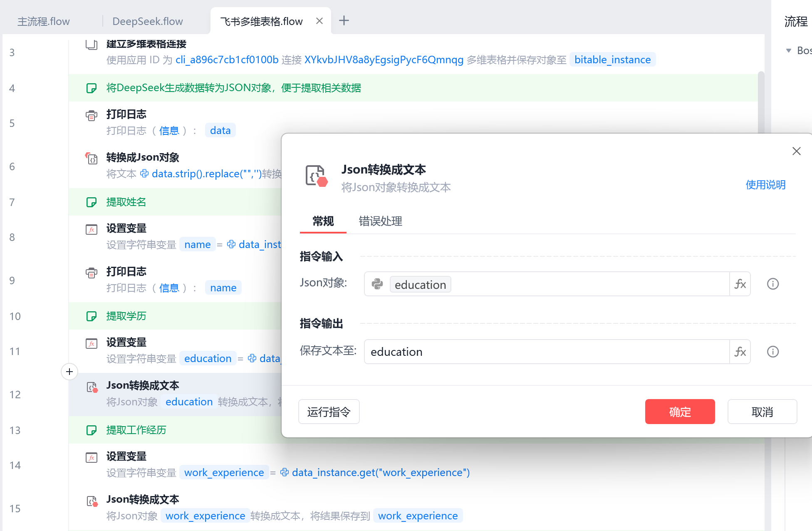Image resolution: width=812 pixels, height=531 pixels.
Task: Open the DeepSeek.flow tab
Action: [147, 21]
